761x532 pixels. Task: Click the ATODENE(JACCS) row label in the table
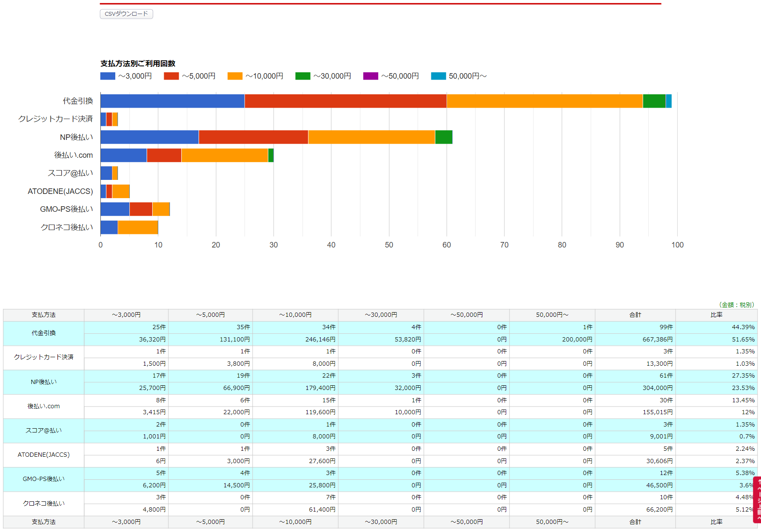coord(43,455)
